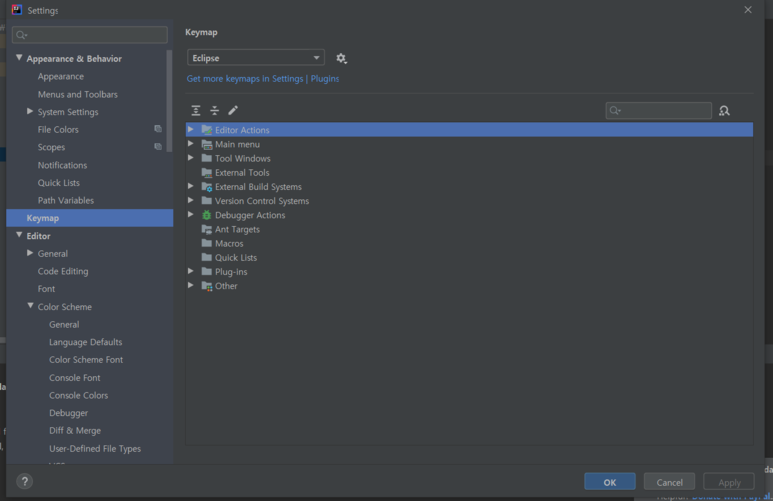Click the IntelliJ logo in the title bar
Viewport: 773px width, 501px height.
(17, 10)
